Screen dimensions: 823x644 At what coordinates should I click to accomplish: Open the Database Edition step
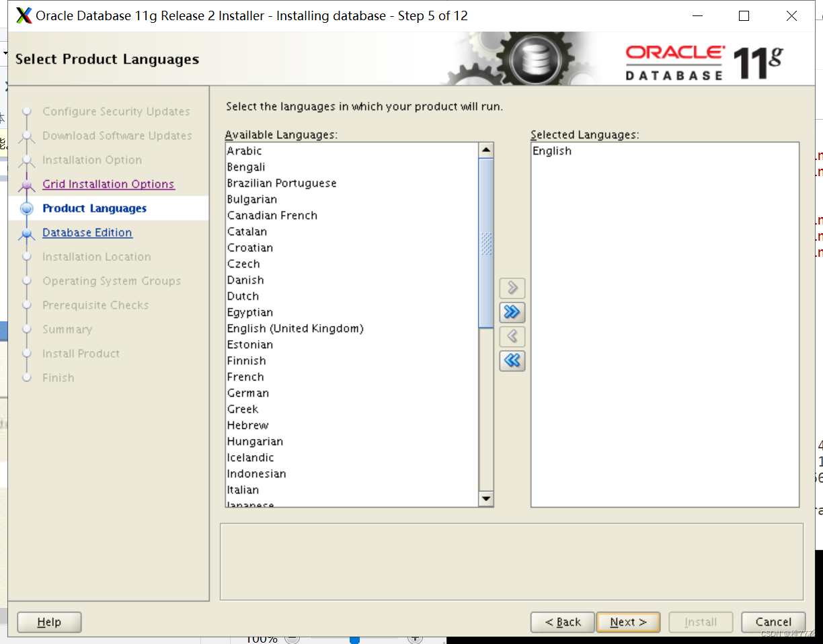[x=87, y=232]
